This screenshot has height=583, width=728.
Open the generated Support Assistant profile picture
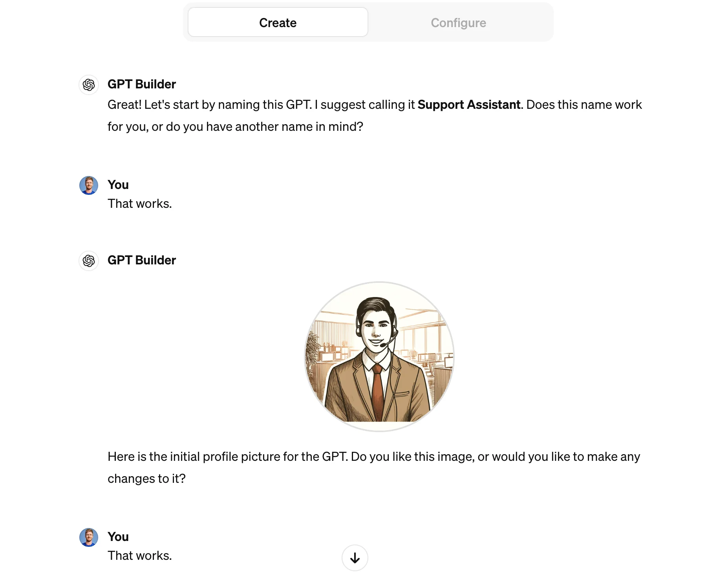380,357
